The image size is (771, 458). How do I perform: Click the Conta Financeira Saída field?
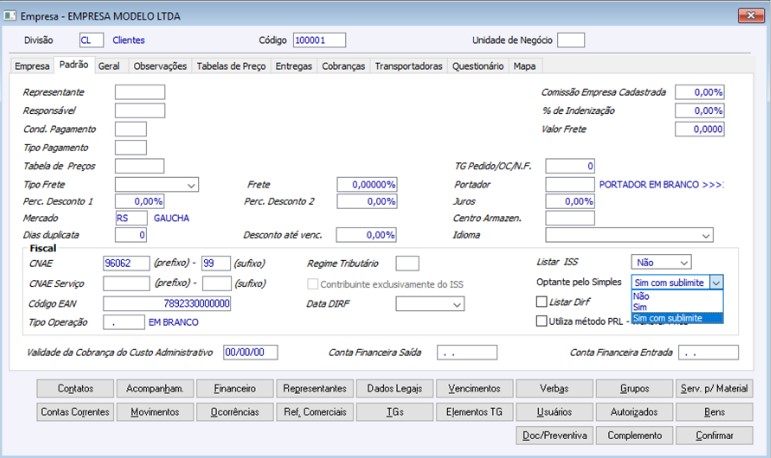(467, 352)
